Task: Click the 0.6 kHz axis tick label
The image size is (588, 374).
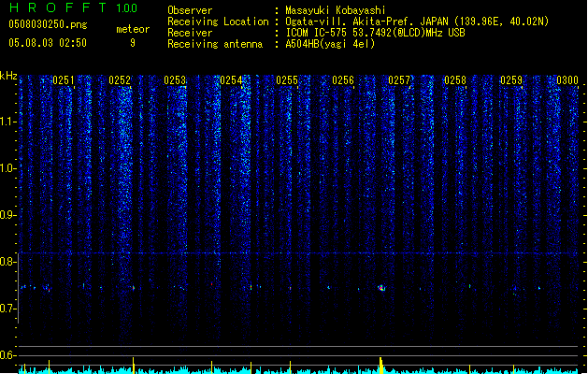Action: pyautogui.click(x=8, y=355)
